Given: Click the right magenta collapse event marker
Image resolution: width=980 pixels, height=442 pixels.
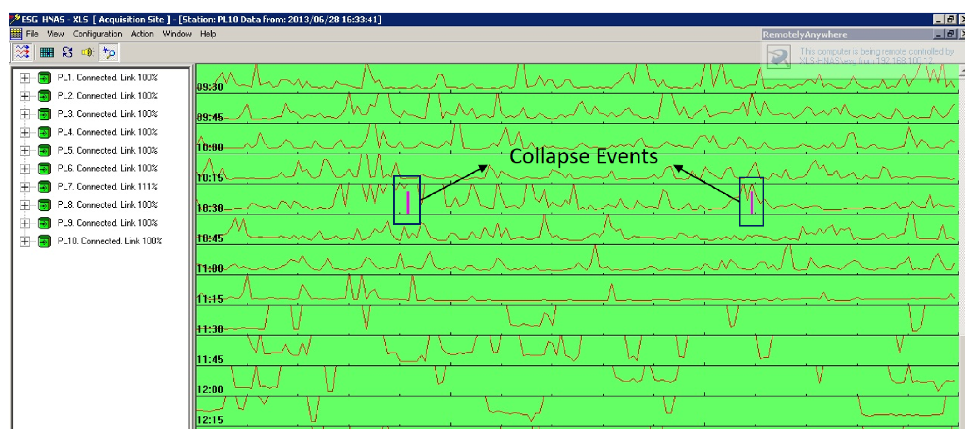Looking at the screenshot, I should coord(752,203).
